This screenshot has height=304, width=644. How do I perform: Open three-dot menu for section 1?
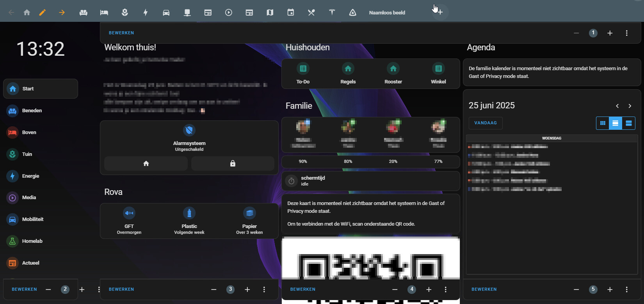coord(627,33)
